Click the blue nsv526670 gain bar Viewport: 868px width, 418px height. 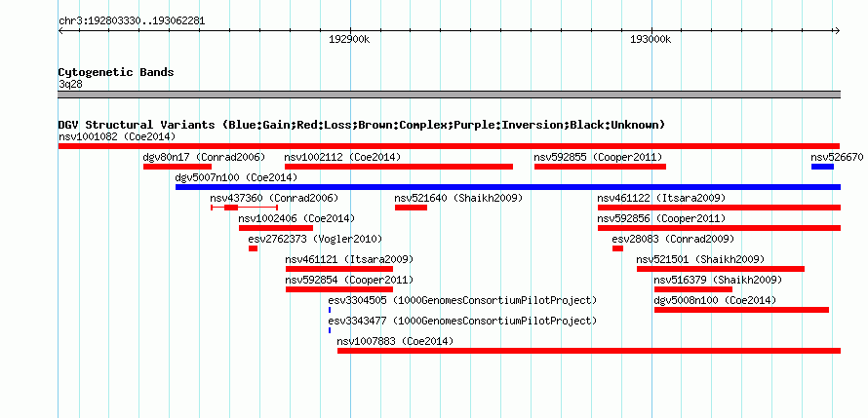pyautogui.click(x=822, y=167)
